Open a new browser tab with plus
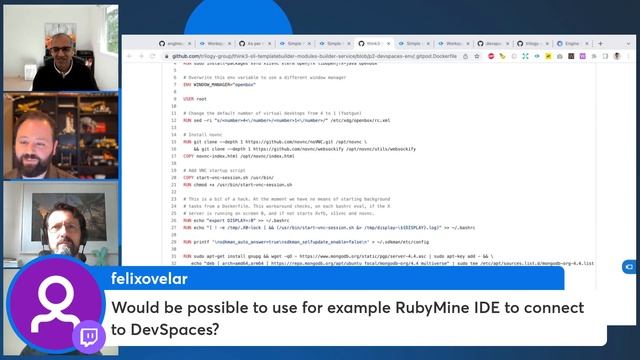The width and height of the screenshot is (640, 360). pyautogui.click(x=600, y=43)
